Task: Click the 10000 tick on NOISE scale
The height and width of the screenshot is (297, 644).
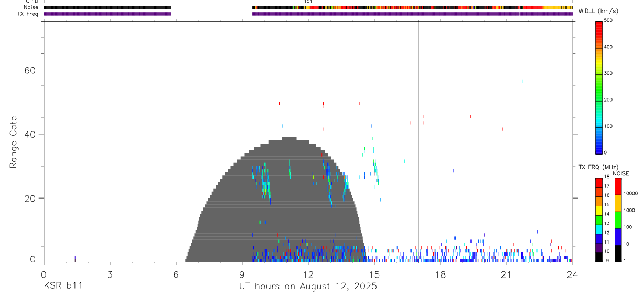Action: click(630, 193)
